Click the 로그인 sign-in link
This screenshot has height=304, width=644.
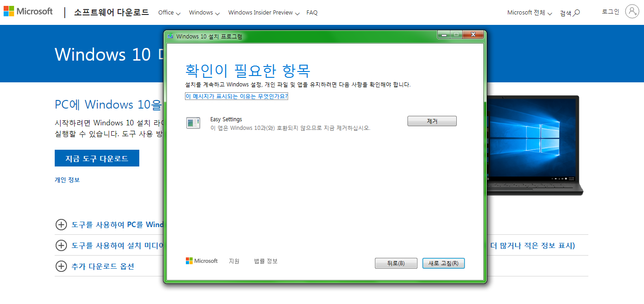pos(611,12)
